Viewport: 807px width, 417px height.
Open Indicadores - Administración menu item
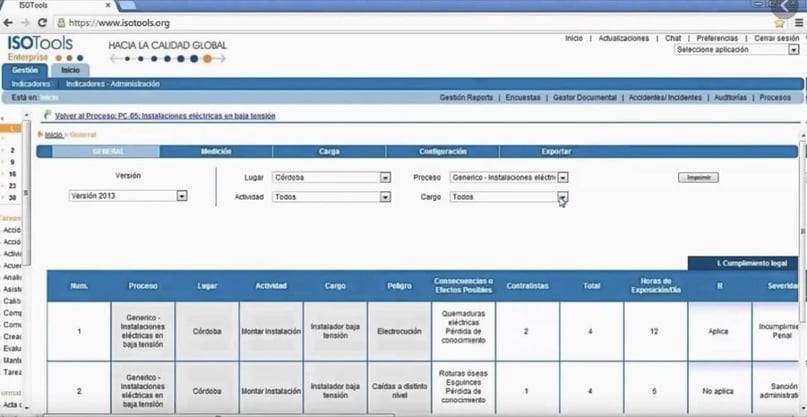click(x=113, y=84)
